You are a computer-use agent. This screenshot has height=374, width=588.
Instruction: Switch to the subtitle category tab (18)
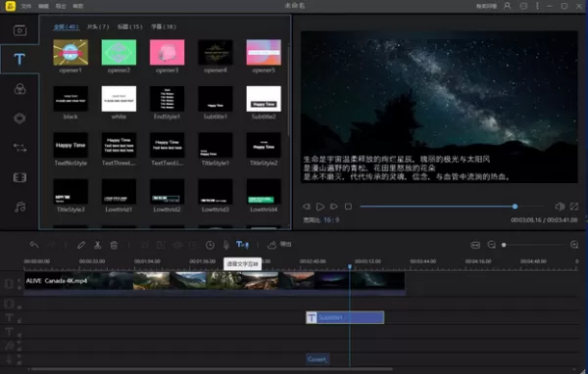point(164,27)
